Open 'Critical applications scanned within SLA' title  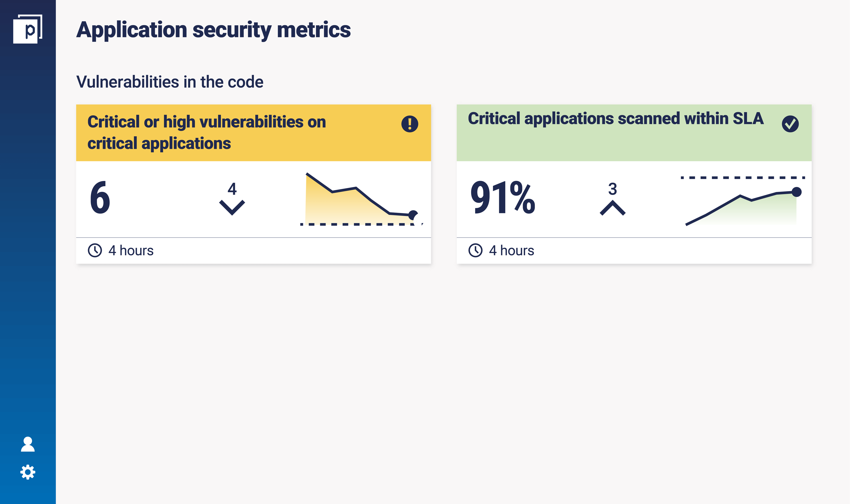[615, 119]
